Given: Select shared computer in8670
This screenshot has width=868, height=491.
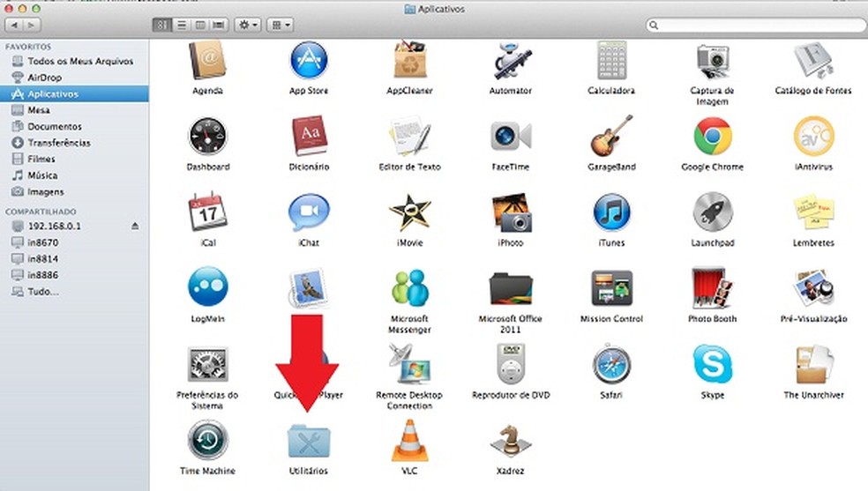Looking at the screenshot, I should coord(74,242).
